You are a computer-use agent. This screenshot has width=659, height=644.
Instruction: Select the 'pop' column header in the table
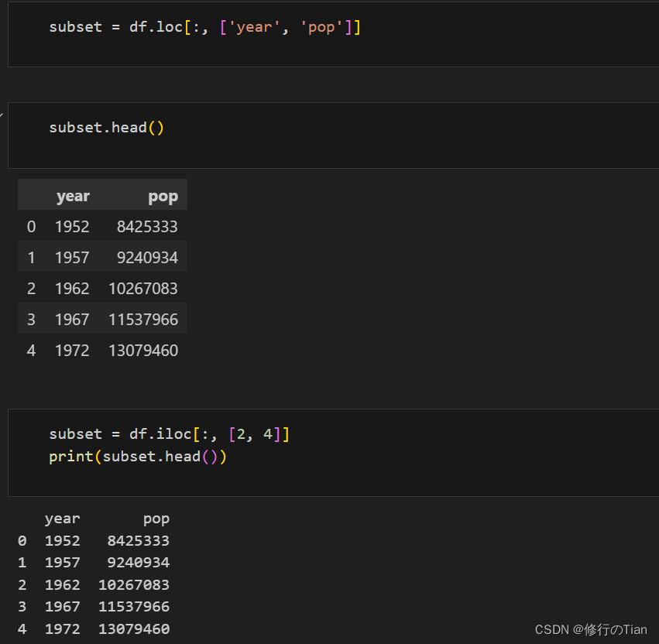[163, 195]
